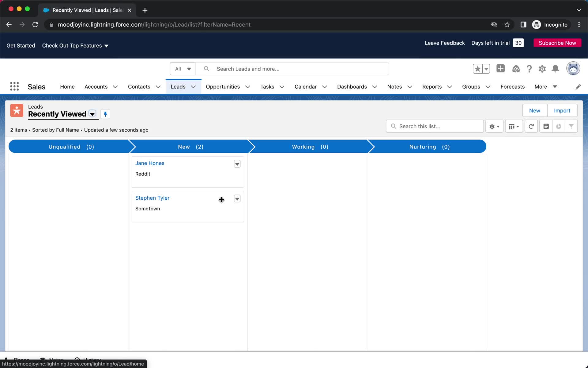Select the list view Recently Viewed dropdown
This screenshot has height=368, width=588.
(x=92, y=114)
